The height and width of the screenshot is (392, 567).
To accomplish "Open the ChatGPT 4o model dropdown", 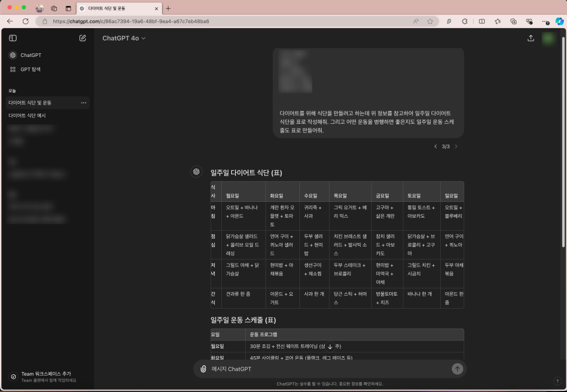I will (124, 38).
